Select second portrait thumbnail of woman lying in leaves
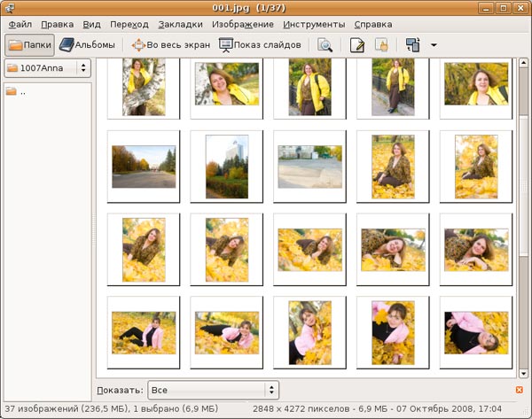532x419 pixels. [x=227, y=250]
